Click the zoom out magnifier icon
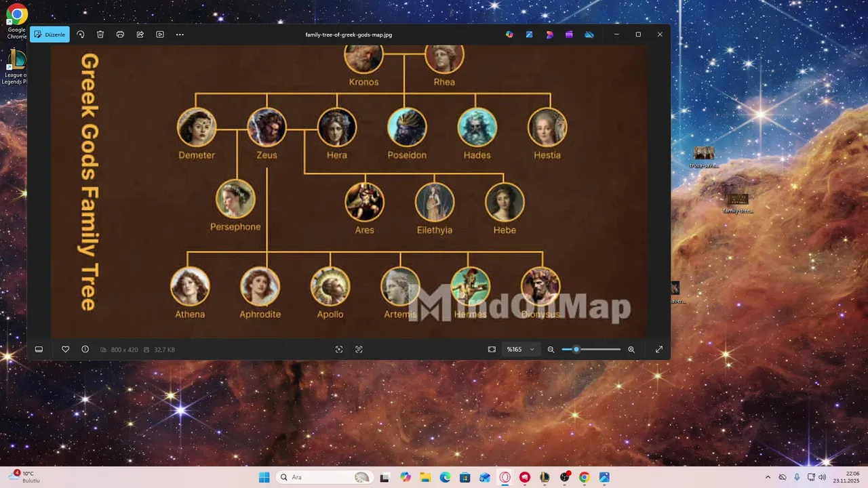The image size is (868, 488). [551, 349]
